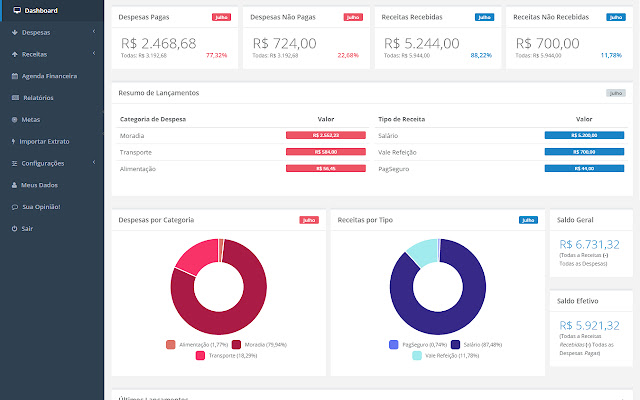This screenshot has height=400, width=640.
Task: Click the Importar Extrato icon
Action: [13, 141]
